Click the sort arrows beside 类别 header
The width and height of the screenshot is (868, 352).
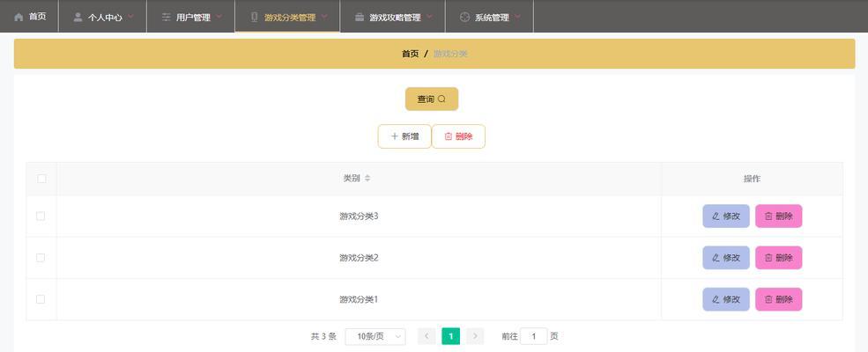[367, 179]
